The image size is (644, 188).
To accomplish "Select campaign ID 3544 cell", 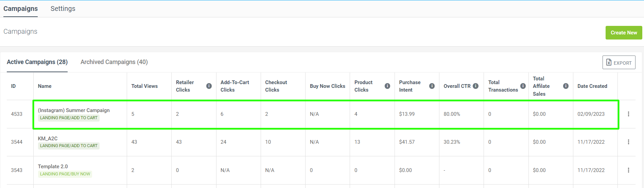I will [x=17, y=142].
